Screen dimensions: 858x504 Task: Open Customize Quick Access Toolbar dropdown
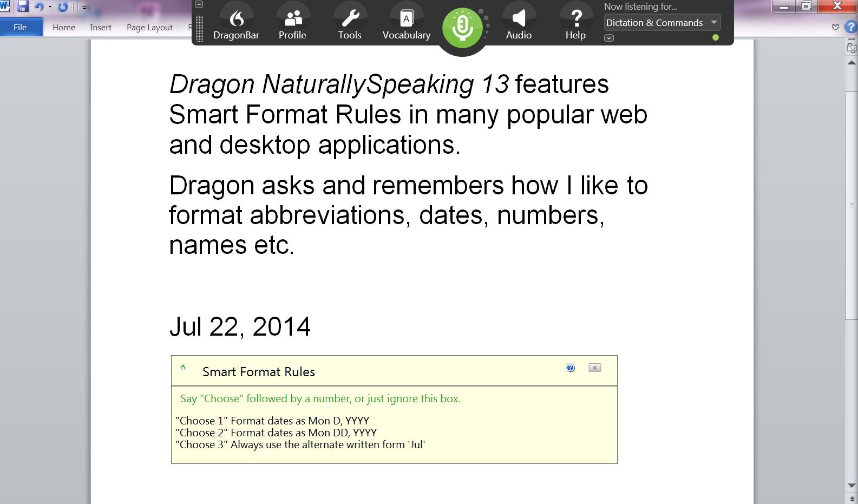click(x=84, y=8)
